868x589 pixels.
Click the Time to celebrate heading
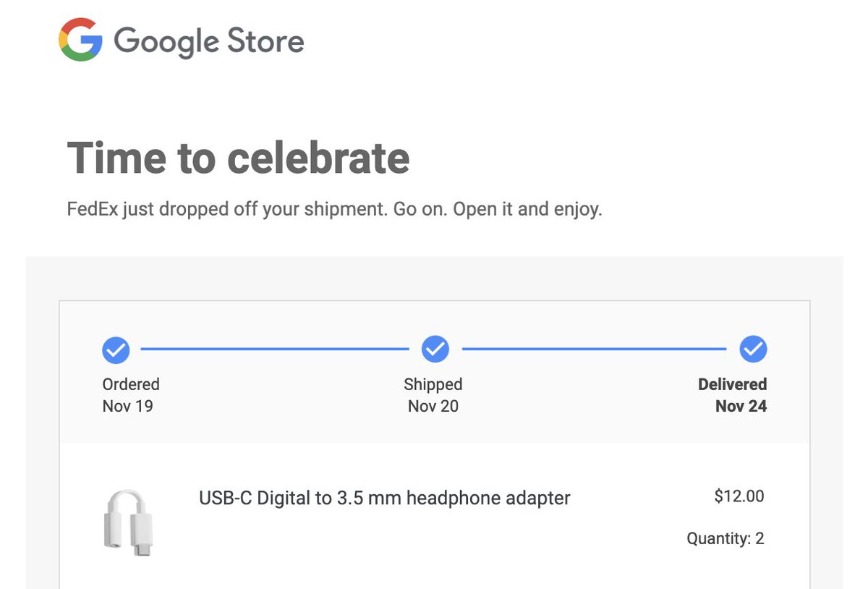click(x=238, y=158)
